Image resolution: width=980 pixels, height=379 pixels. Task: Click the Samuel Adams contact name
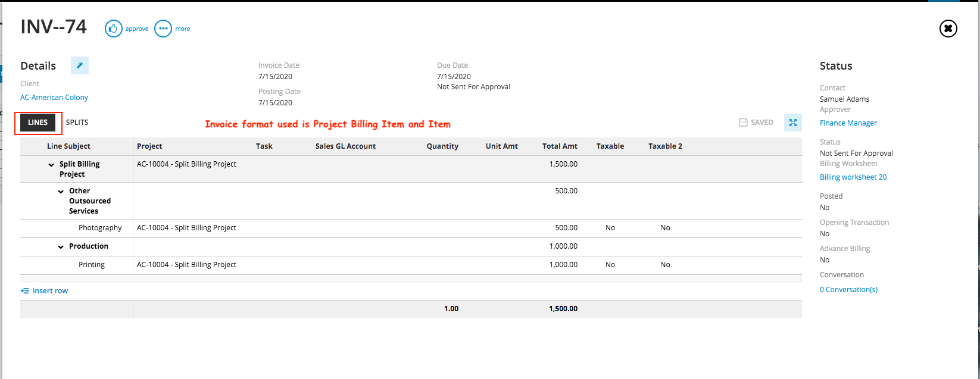(x=844, y=99)
